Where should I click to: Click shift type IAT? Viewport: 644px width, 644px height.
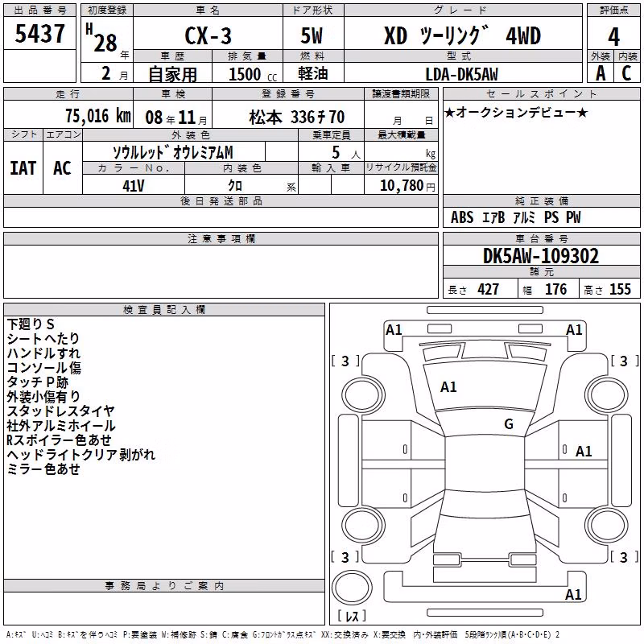pos(23,168)
